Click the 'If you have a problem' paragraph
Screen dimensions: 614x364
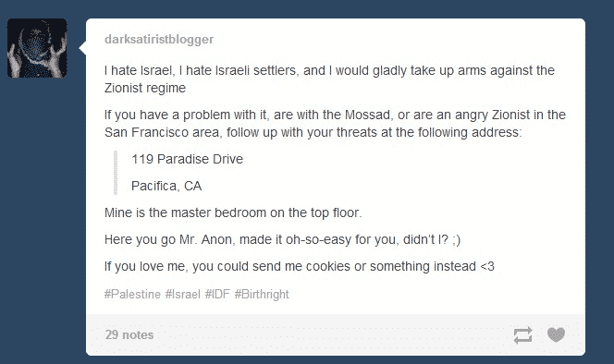[335, 123]
